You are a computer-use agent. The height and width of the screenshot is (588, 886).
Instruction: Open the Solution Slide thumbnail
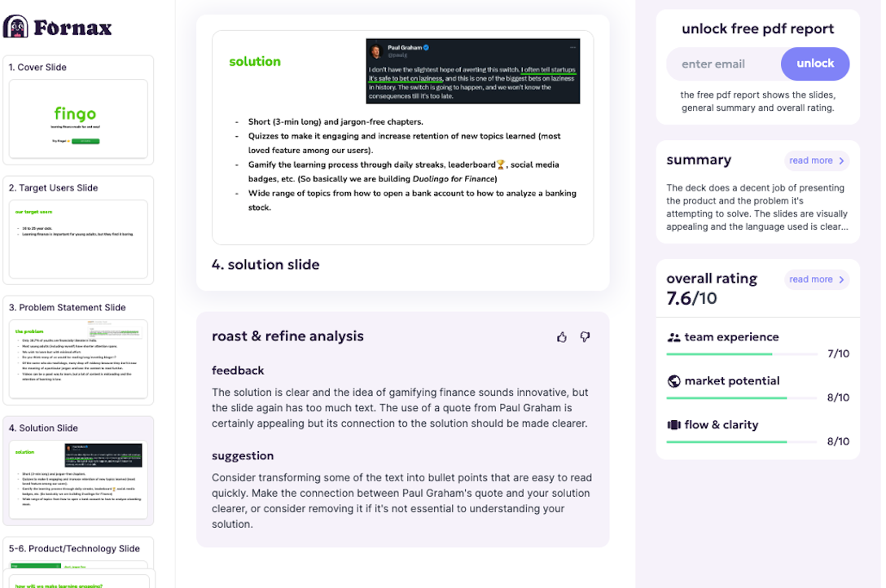tap(78, 479)
